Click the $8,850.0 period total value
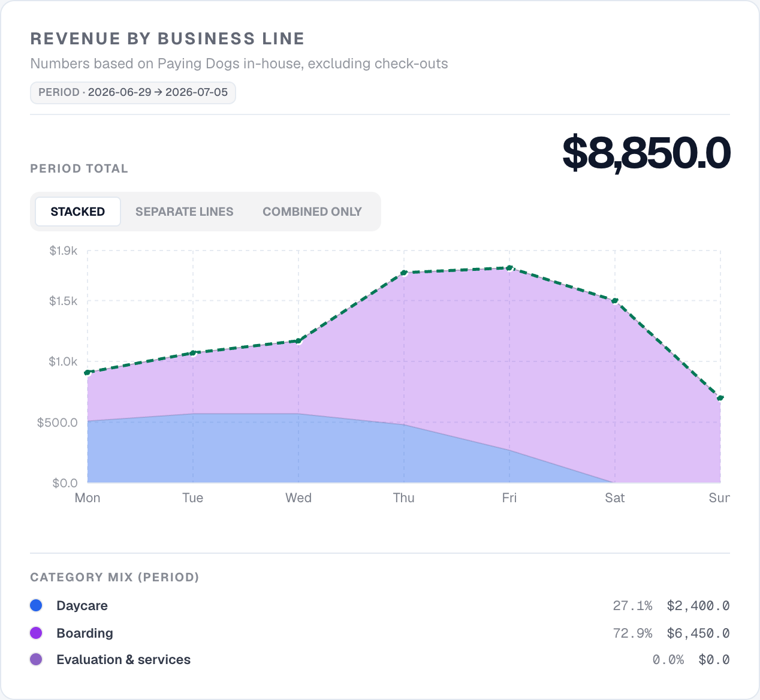 tap(646, 153)
